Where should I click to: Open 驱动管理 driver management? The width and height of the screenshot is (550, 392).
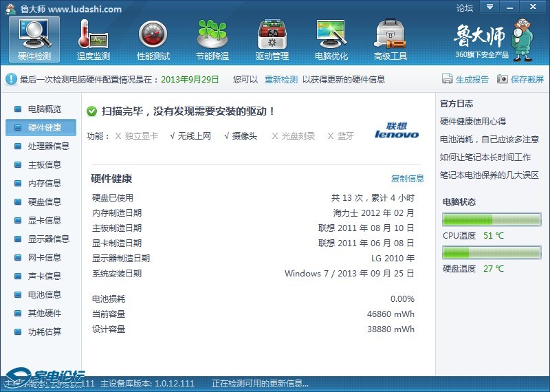pos(272,39)
